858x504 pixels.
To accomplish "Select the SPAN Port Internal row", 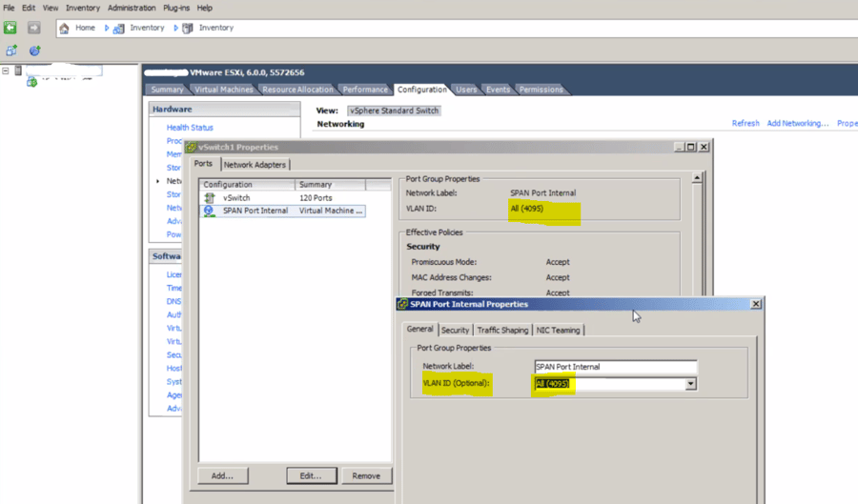I will (x=282, y=211).
